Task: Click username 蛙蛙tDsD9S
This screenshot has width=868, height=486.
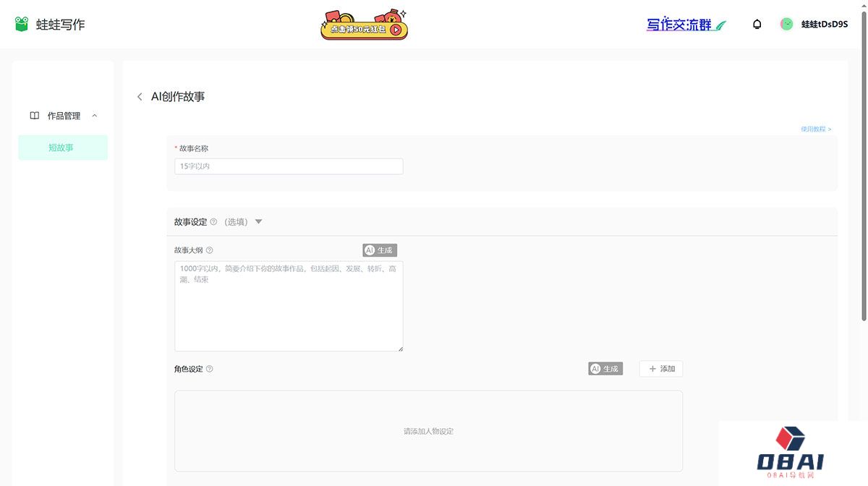Action: tap(825, 25)
